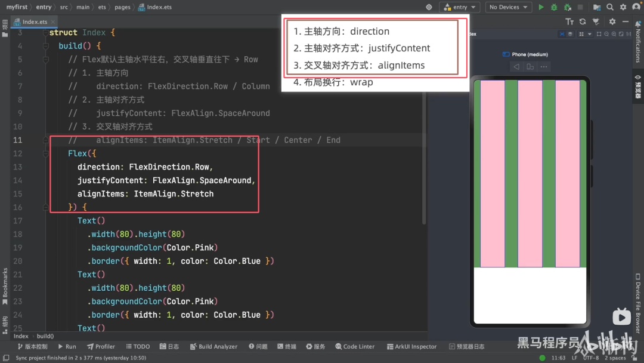Screen dimensions: 644x363
Task: Open the Code Linter tool window
Action: 355,346
